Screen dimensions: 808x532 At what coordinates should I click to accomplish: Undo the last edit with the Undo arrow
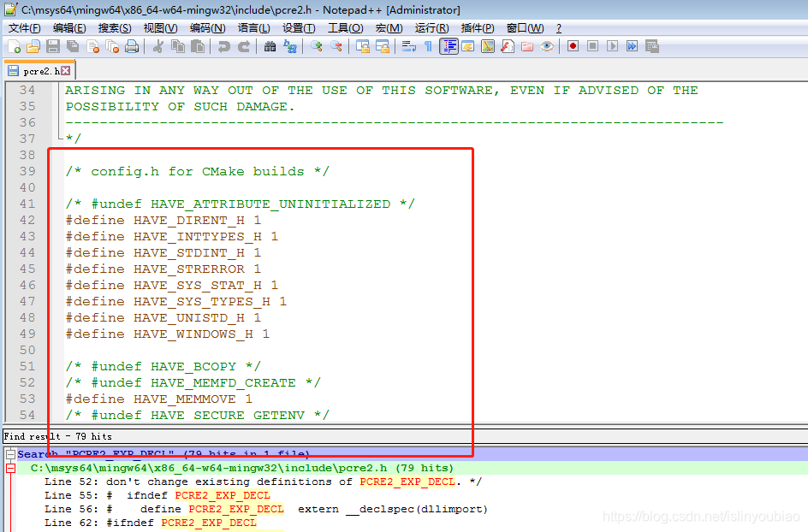click(223, 46)
